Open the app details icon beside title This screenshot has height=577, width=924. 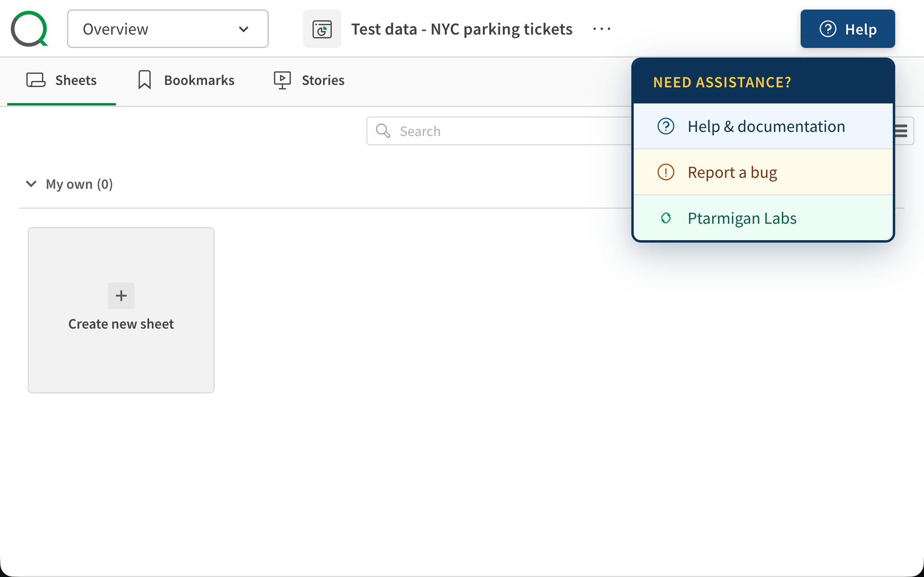pos(322,29)
